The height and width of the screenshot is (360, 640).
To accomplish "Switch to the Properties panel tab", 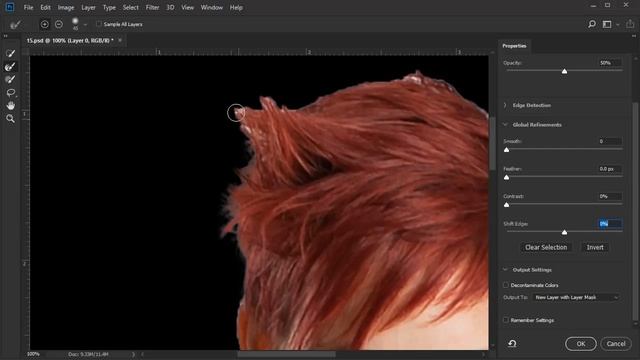I will click(514, 46).
